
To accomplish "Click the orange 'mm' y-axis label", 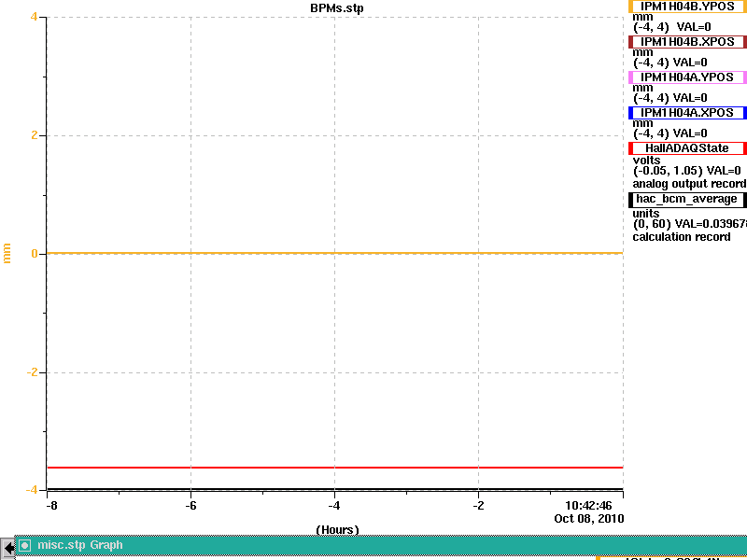I will pyautogui.click(x=7, y=253).
